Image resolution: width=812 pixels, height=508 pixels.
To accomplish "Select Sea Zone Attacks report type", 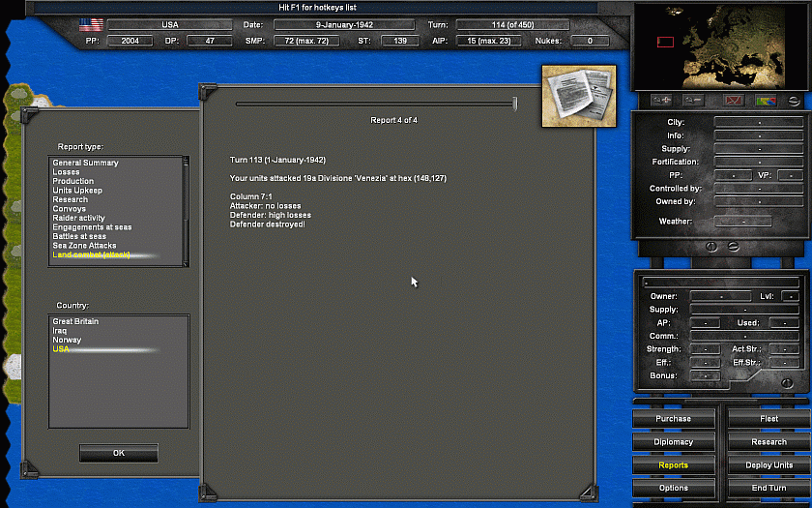I will coord(84,246).
